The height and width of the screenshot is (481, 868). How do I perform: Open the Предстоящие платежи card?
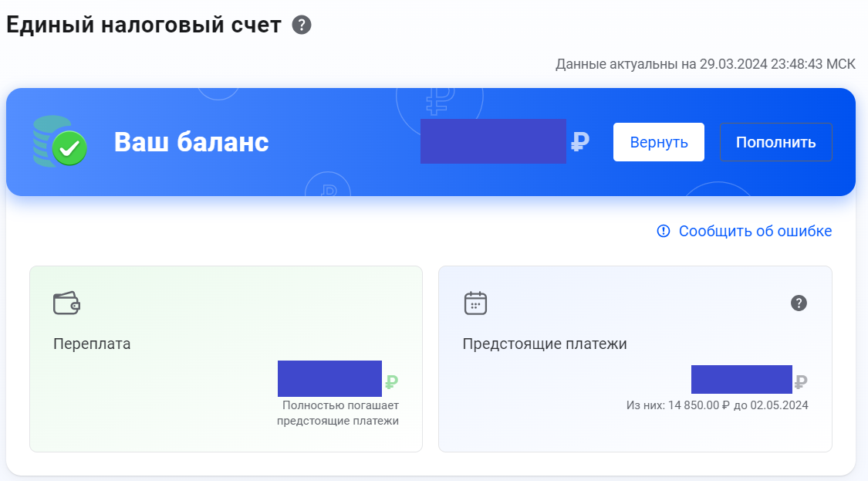[635, 358]
